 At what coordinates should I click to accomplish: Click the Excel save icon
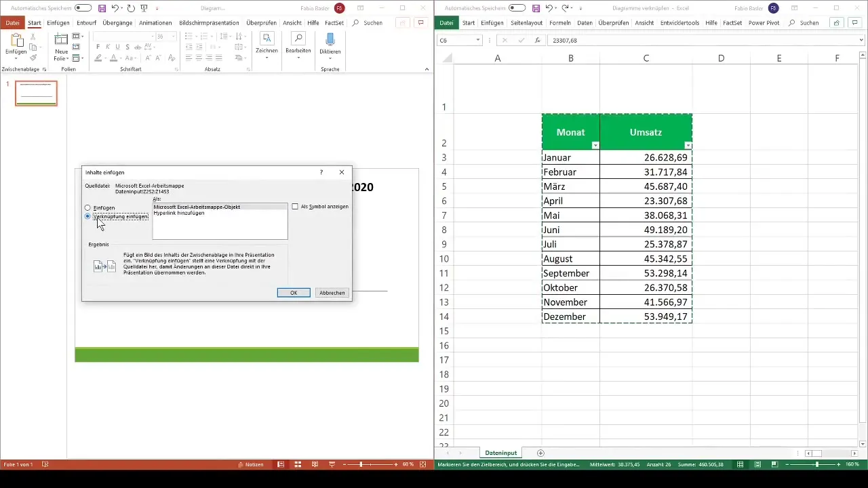[x=536, y=8]
